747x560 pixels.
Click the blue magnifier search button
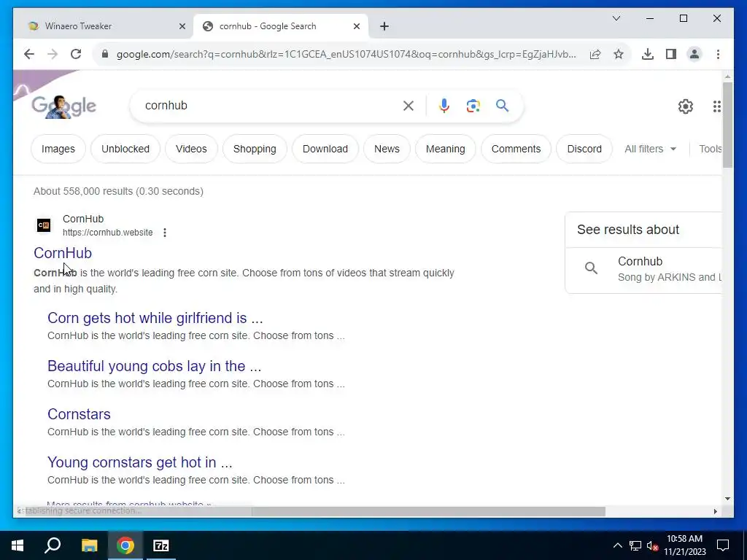point(502,105)
